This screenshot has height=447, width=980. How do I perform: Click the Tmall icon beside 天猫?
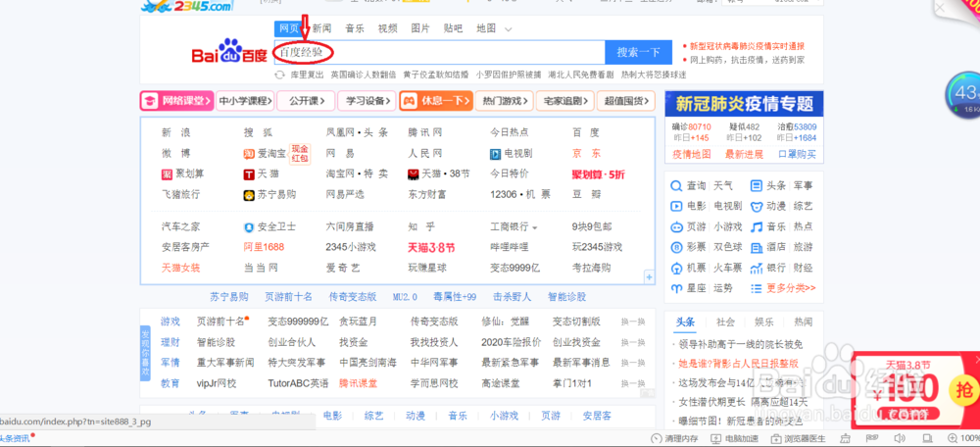(x=249, y=174)
